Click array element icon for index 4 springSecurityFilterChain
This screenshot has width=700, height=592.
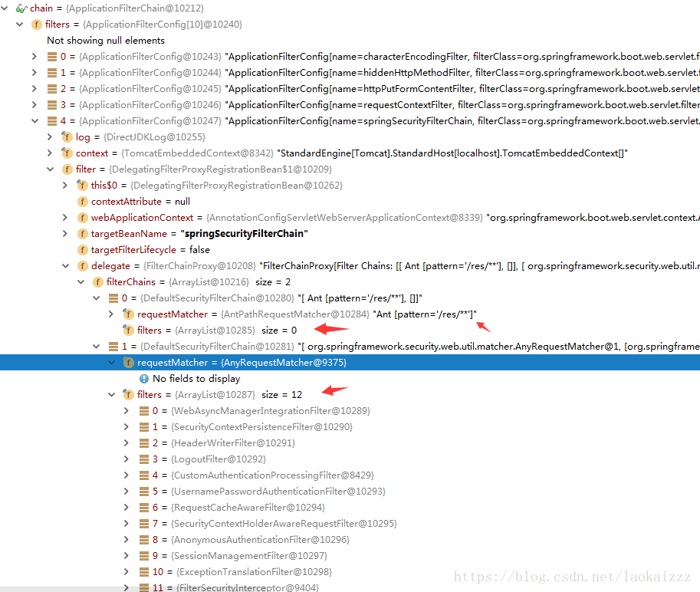click(52, 120)
